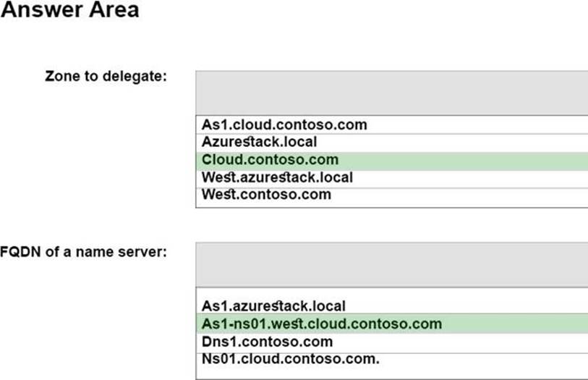588x380 pixels.
Task: Expand the gray box above As1.cloud.contoso.com
Action: (x=391, y=93)
